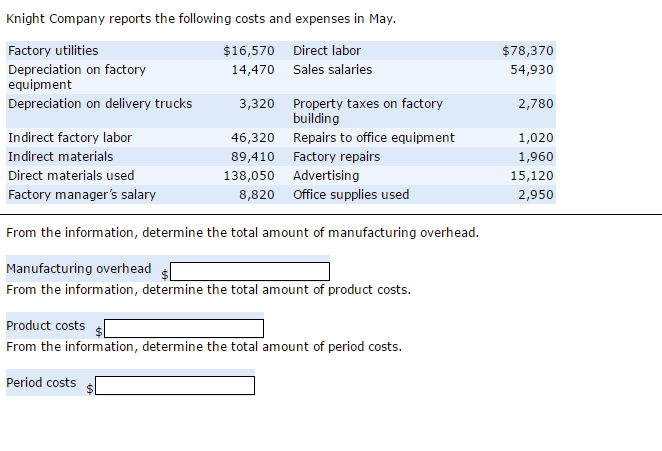Click the manufacturing overhead question sentence
This screenshot has width=662, height=451.
point(242,233)
